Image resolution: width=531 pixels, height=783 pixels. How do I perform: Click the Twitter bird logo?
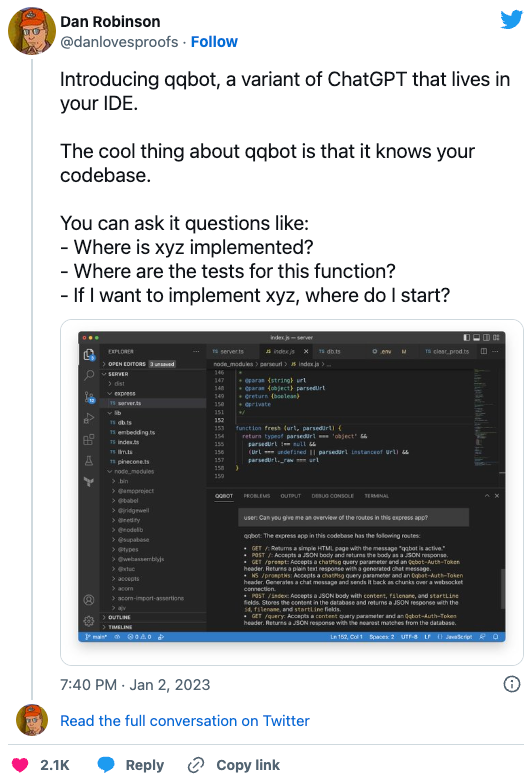tap(512, 19)
